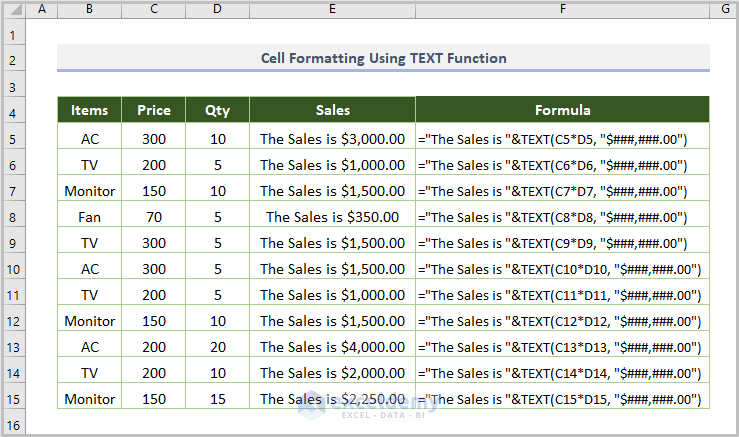739x437 pixels.
Task: Click the 'Sales' table header cell
Action: [x=332, y=110]
